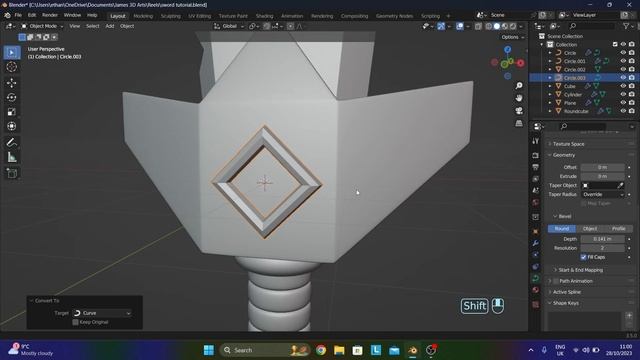Enable the Path Animation checkbox

coord(556,281)
